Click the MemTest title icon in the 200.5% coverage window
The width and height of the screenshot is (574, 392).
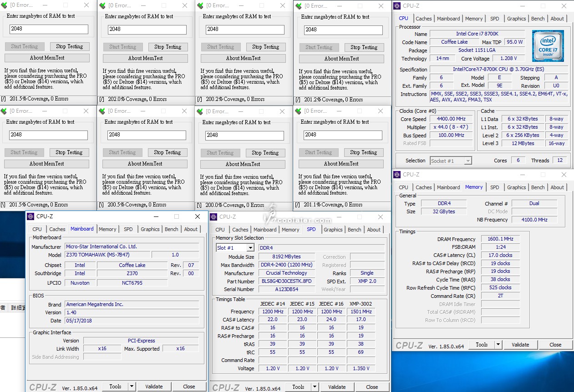[x=102, y=111]
